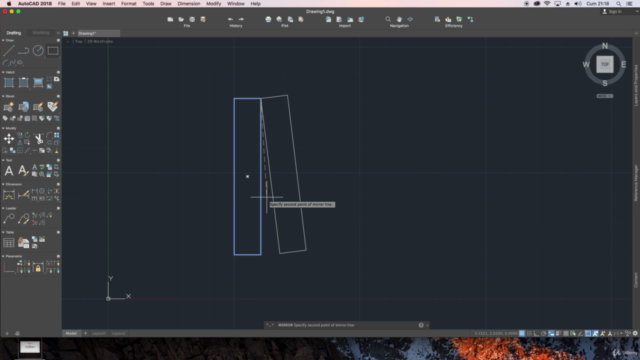Select the Line tool in Draw panel

tap(9, 51)
